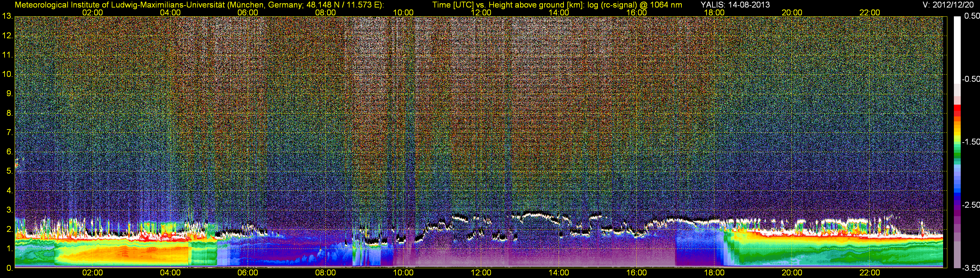This screenshot has height=278, width=980.
Task: Click the "16:00" label on the top time axis
Action: (636, 12)
